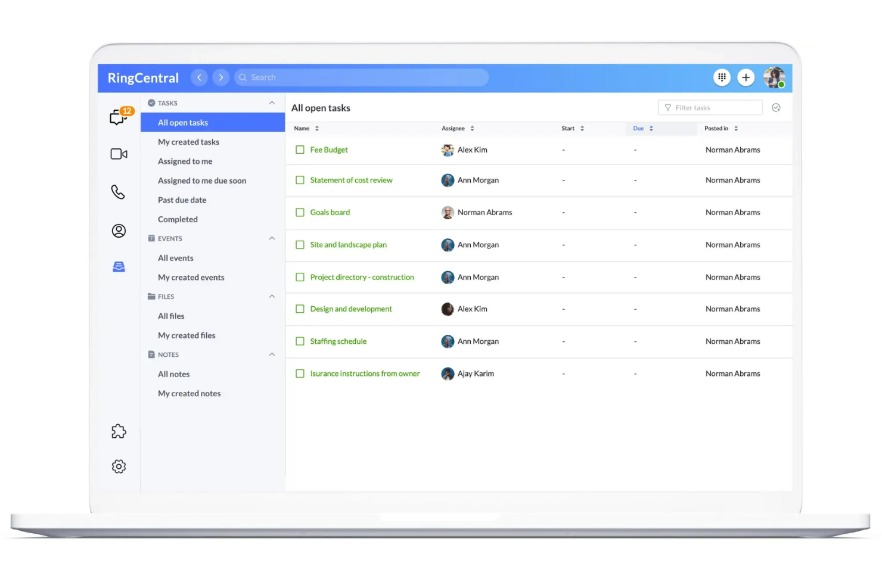The height and width of the screenshot is (588, 882).
Task: Open the Statement of cost review task
Action: pos(351,180)
